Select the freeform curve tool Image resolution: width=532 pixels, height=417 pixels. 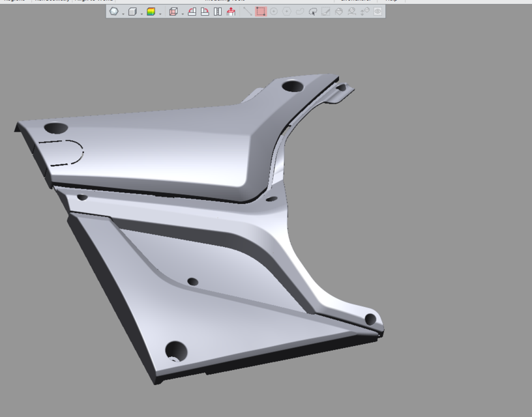tap(301, 11)
